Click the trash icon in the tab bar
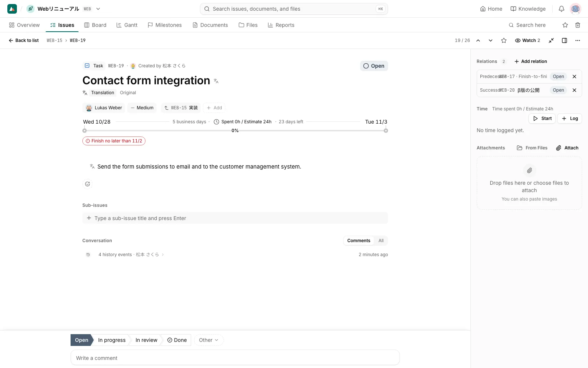The width and height of the screenshot is (588, 368). (x=578, y=25)
